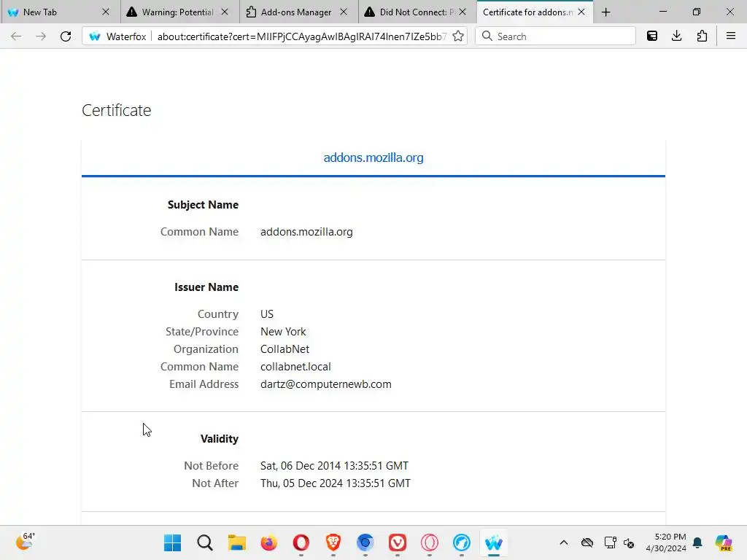
Task: Open the blue feather browser icon on the taskbar
Action: click(462, 542)
